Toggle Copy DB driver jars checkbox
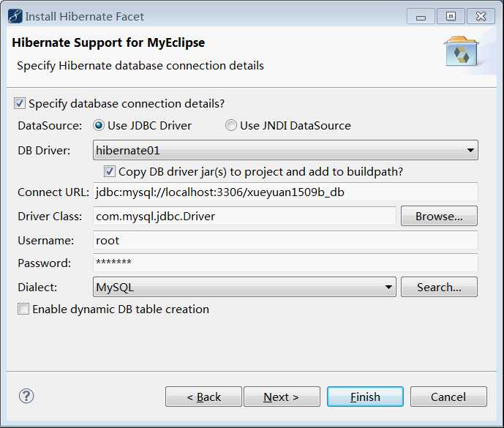Screen dimensions: 504x428 (x=109, y=172)
